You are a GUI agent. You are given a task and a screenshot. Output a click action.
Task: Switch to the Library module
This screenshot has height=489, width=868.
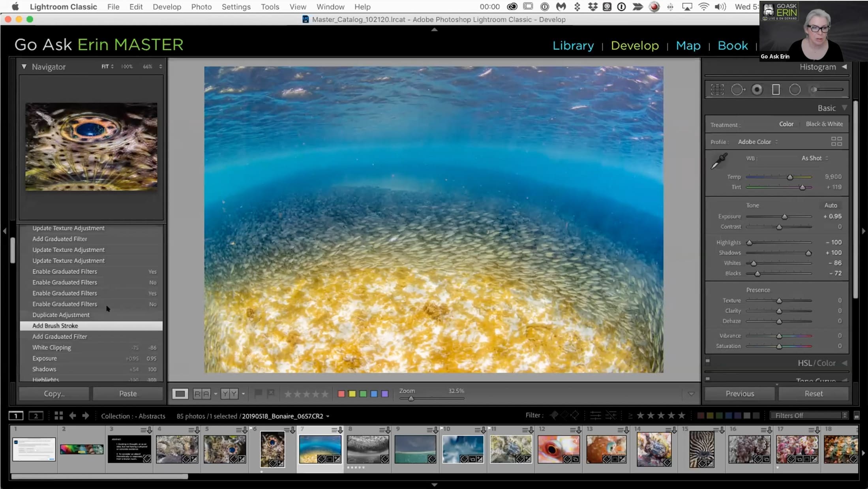[x=573, y=45]
